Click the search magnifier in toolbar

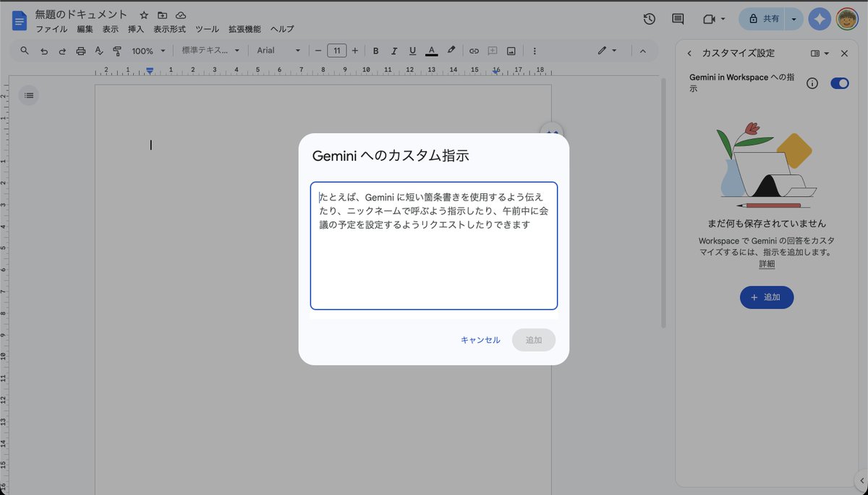coord(25,51)
